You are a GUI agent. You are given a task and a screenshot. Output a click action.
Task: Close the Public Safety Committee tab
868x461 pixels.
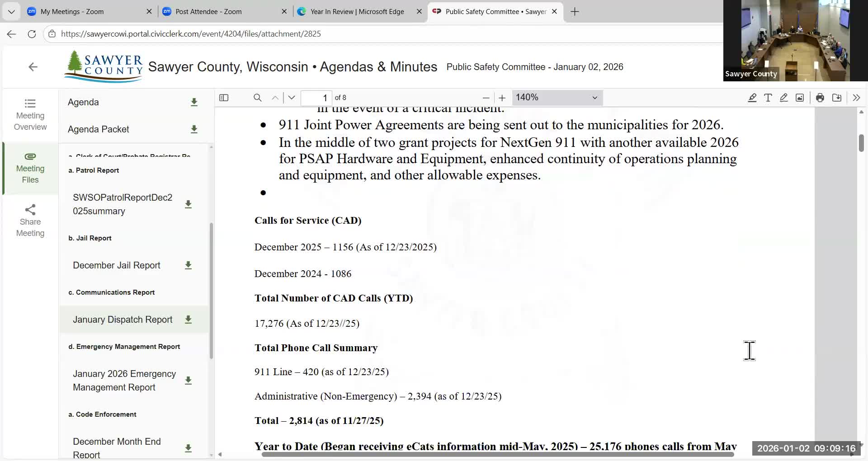554,12
